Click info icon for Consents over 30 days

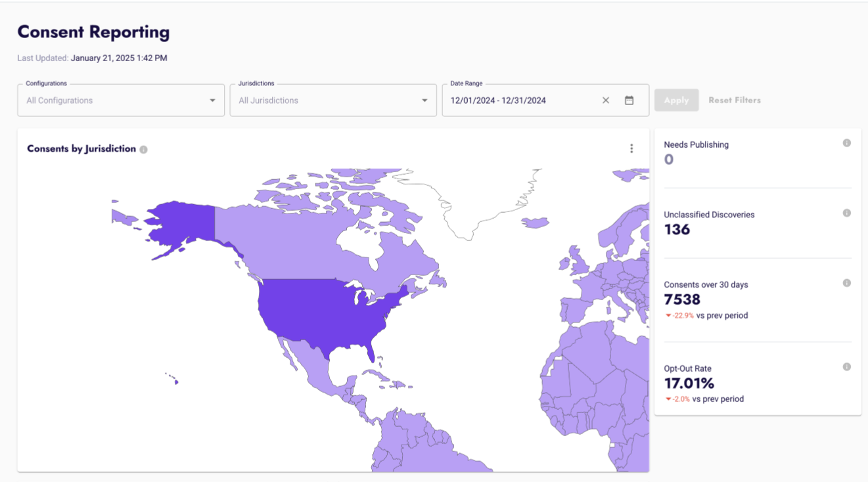point(846,283)
